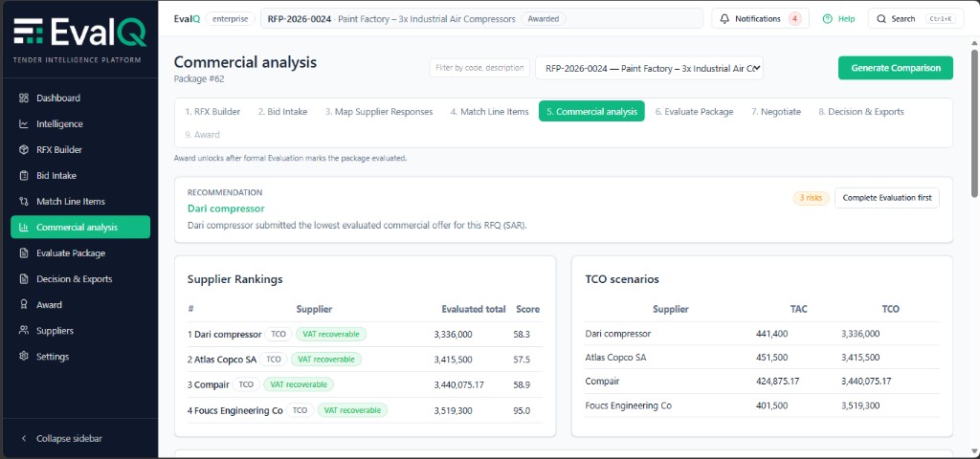
Task: Click VAT recoverable tag on Foucs Engineering row
Action: pyautogui.click(x=352, y=410)
